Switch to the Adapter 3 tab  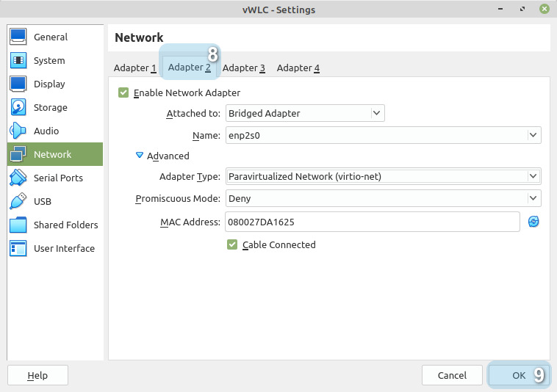coord(244,68)
